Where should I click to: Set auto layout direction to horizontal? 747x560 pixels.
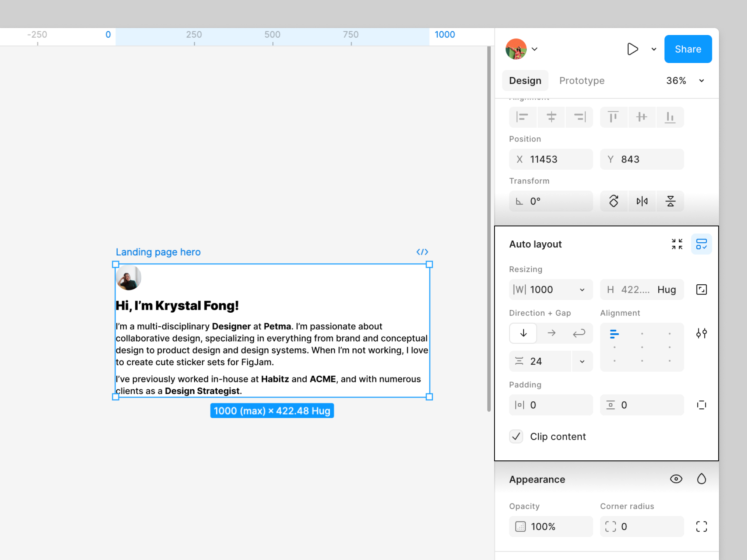point(551,333)
